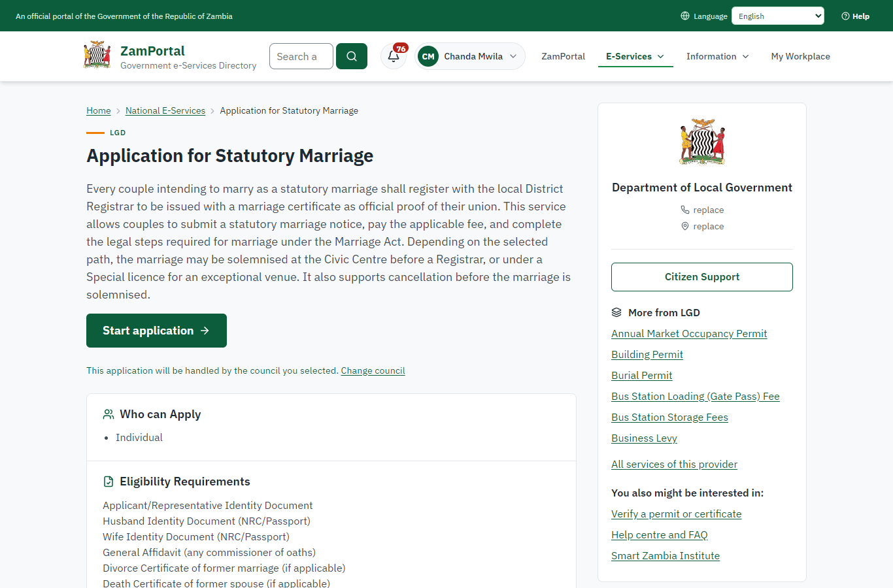Click the phone icon in department card

point(685,210)
